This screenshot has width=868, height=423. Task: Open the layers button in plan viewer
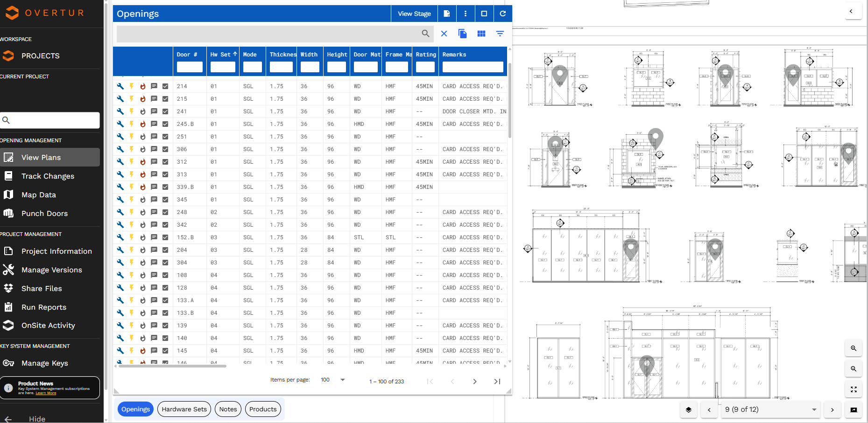[x=688, y=410]
